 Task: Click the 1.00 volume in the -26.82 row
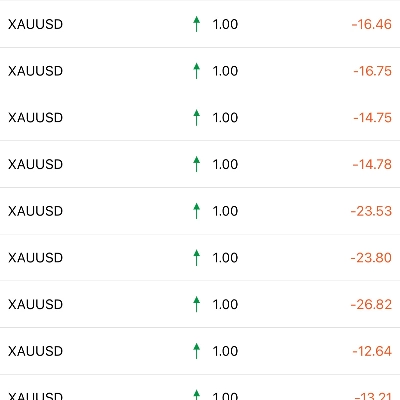point(225,304)
